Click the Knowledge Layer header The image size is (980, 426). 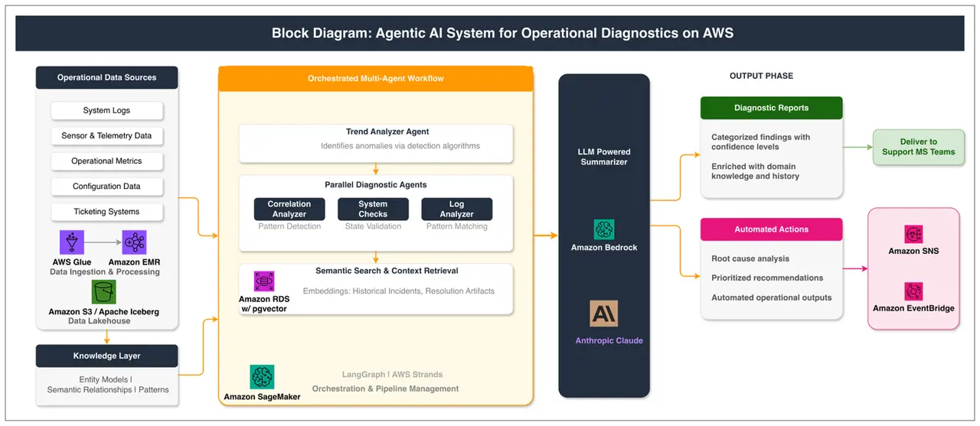click(107, 356)
